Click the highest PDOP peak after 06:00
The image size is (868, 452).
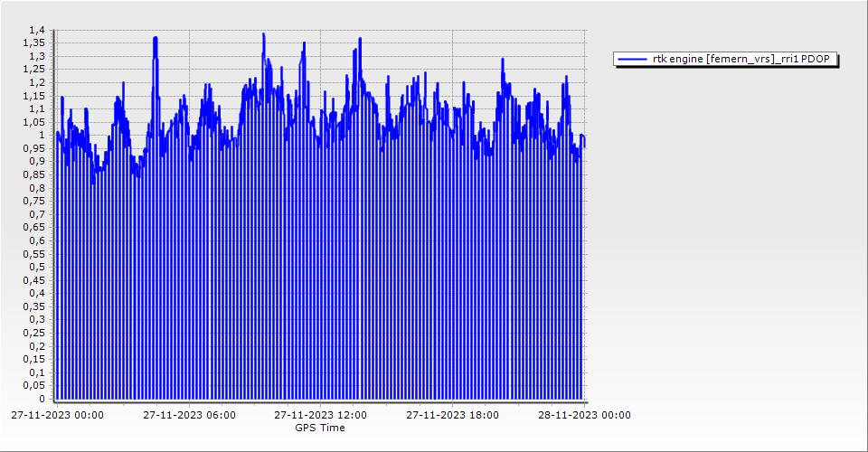click(x=263, y=34)
